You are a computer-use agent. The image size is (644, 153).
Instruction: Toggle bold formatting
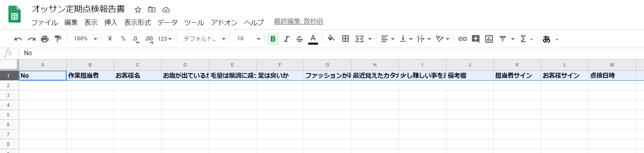point(273,39)
